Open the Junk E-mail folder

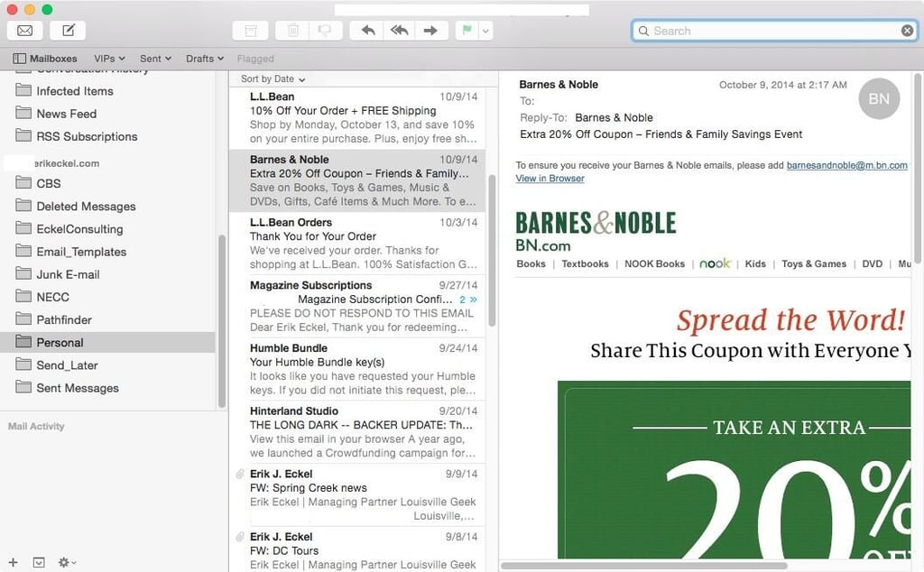pyautogui.click(x=107, y=274)
